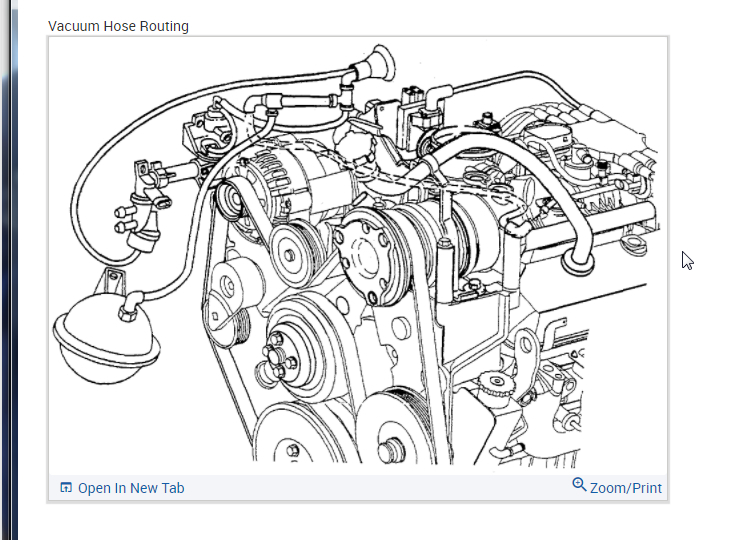Click the open-in-new-tab icon

[x=66, y=487]
